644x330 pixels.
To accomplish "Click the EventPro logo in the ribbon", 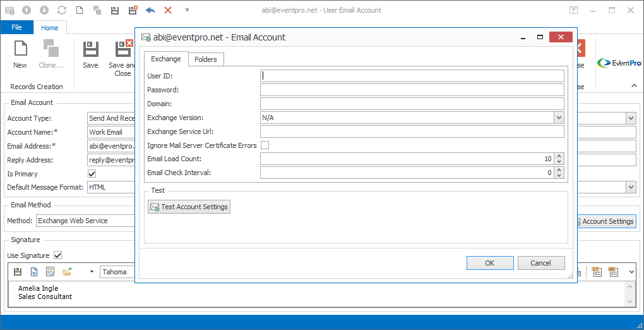I will [x=619, y=63].
